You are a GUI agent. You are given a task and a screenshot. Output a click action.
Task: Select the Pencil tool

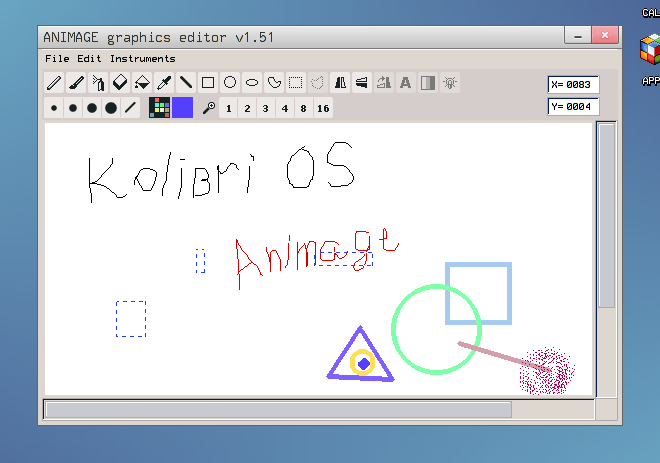54,82
